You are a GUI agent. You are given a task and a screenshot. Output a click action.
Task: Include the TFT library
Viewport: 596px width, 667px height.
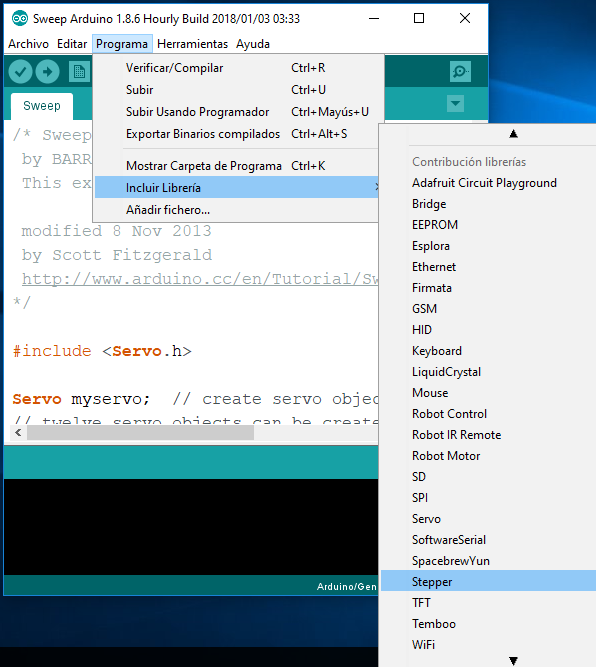[x=488, y=603]
